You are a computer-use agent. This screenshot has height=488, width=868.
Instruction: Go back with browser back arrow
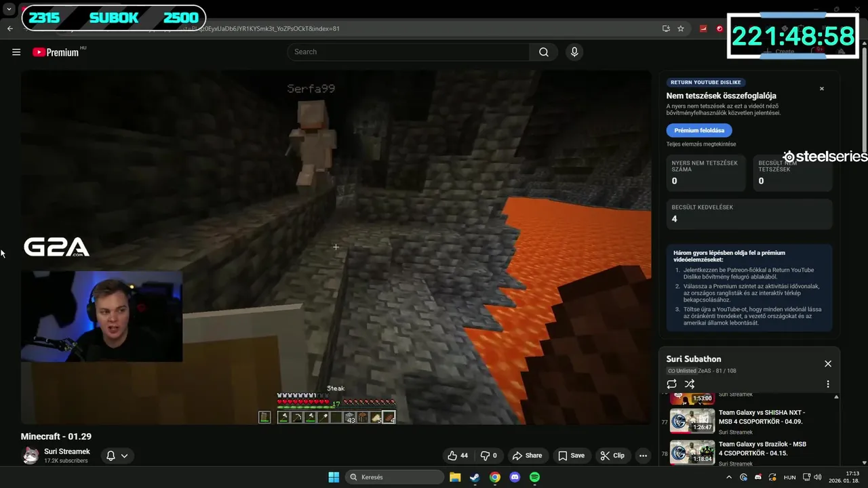point(9,28)
